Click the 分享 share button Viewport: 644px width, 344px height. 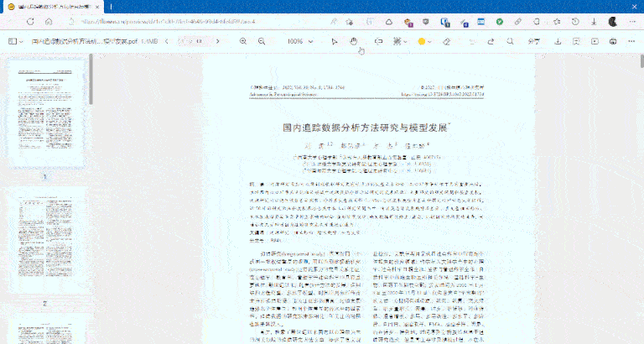[x=534, y=41]
